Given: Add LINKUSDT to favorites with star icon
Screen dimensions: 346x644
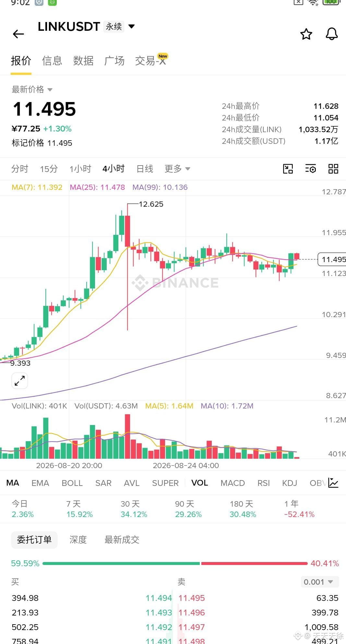Looking at the screenshot, I should (x=306, y=34).
